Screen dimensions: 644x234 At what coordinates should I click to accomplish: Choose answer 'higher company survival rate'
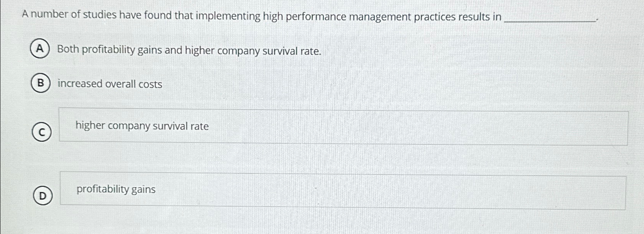142,126
